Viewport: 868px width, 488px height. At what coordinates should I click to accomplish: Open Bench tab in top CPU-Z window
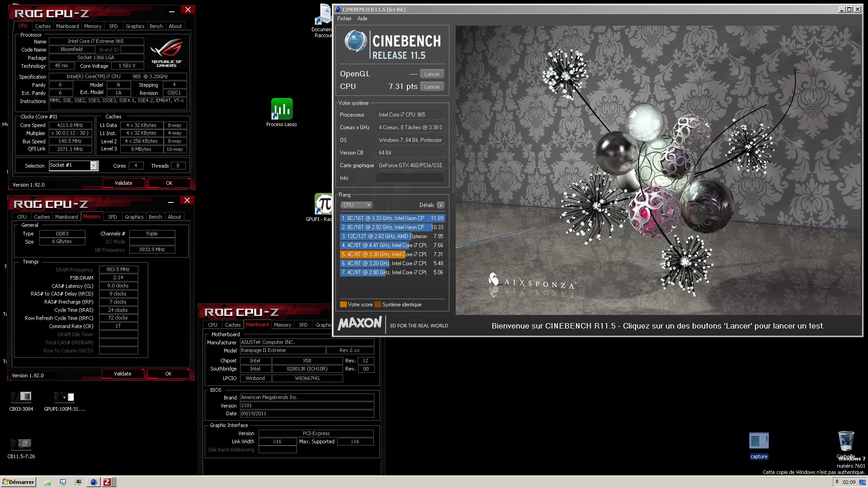[x=156, y=26]
